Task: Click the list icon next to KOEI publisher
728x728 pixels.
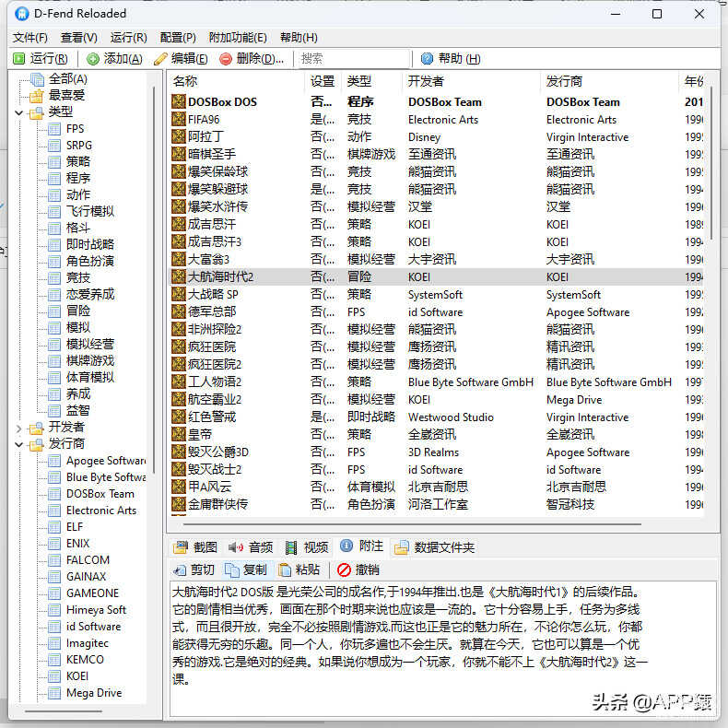Action: pyautogui.click(x=54, y=676)
